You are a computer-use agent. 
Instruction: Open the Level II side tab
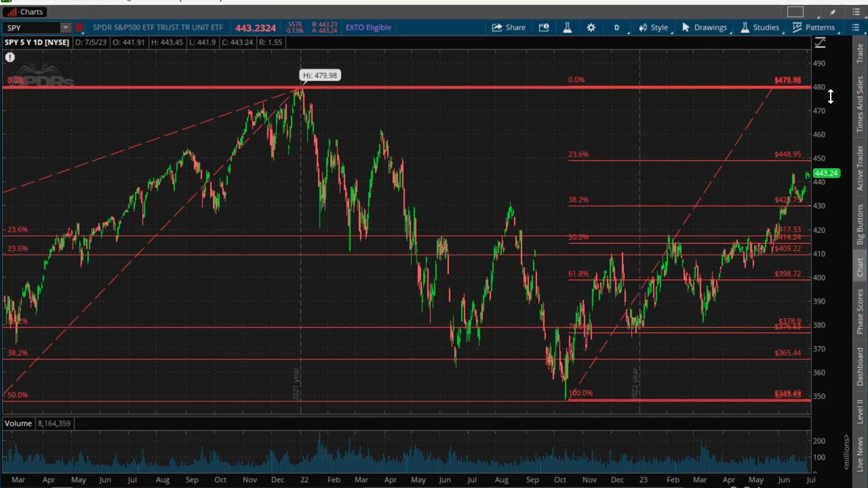point(860,411)
